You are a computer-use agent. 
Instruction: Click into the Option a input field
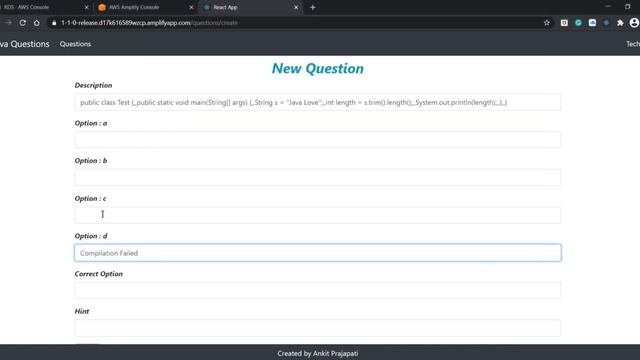pyautogui.click(x=318, y=140)
